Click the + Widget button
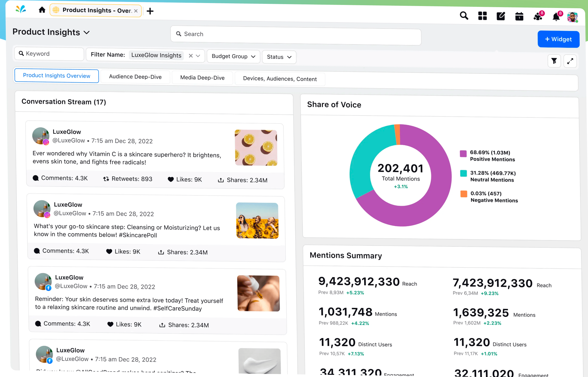588x377 pixels. pos(558,39)
